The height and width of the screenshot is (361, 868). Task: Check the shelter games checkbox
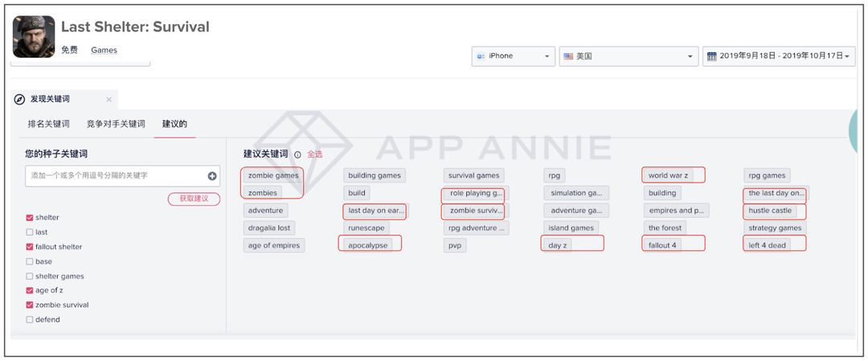pos(30,277)
